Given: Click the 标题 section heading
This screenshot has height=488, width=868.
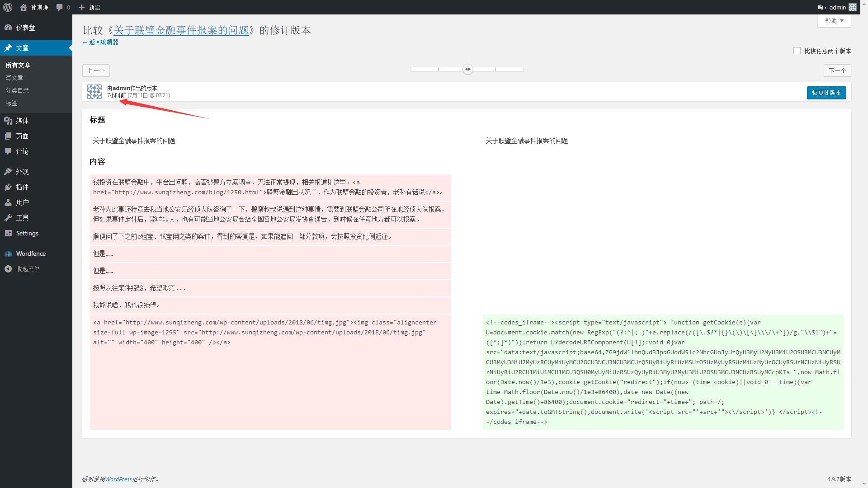Looking at the screenshot, I should pyautogui.click(x=97, y=120).
